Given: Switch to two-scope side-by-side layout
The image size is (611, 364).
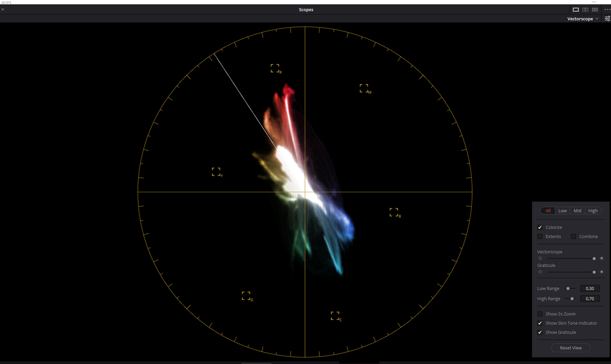Looking at the screenshot, I should [x=585, y=10].
